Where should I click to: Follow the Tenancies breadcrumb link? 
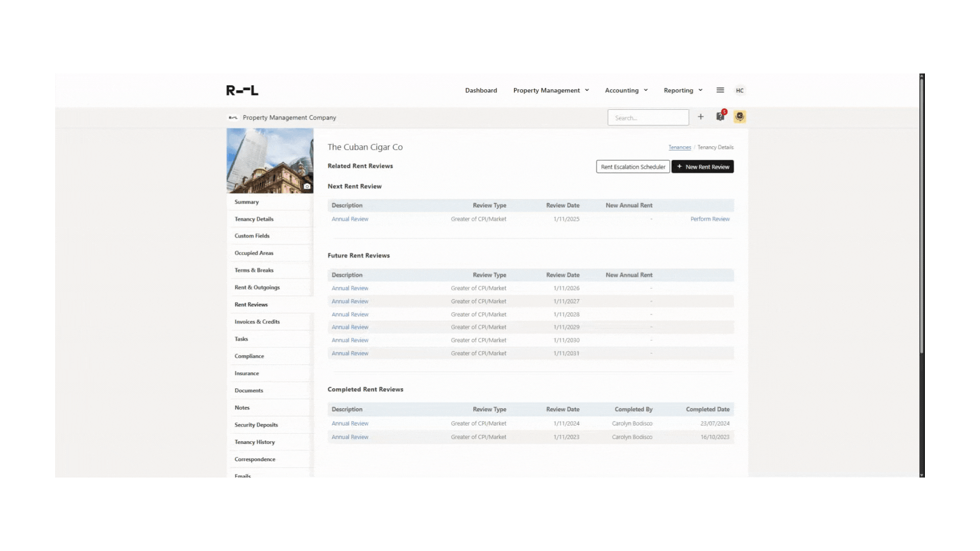click(x=679, y=147)
